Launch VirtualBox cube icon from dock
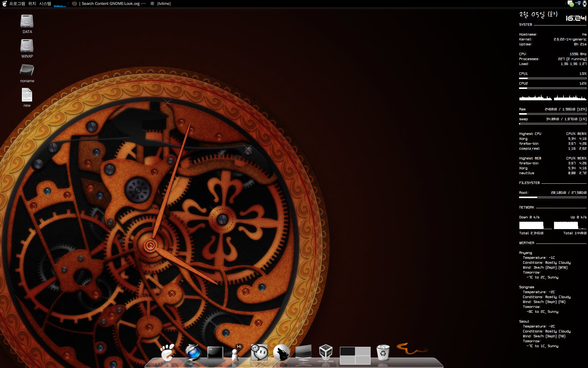This screenshot has height=368, width=588. coord(326,352)
